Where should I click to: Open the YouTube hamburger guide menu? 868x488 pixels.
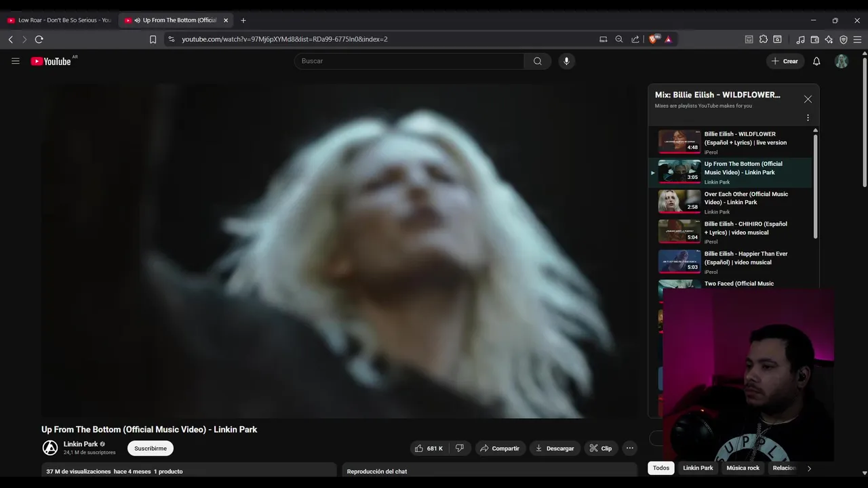click(x=16, y=61)
